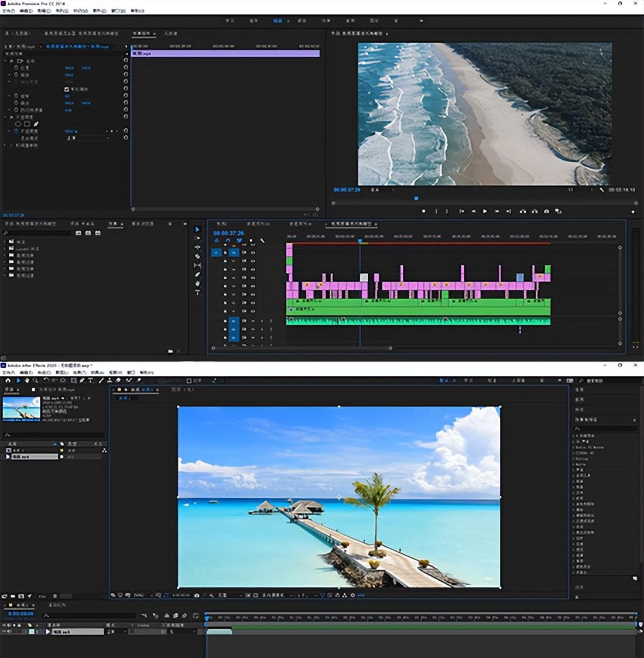Select the After Effects Type tool
The height and width of the screenshot is (658, 644).
[90, 381]
